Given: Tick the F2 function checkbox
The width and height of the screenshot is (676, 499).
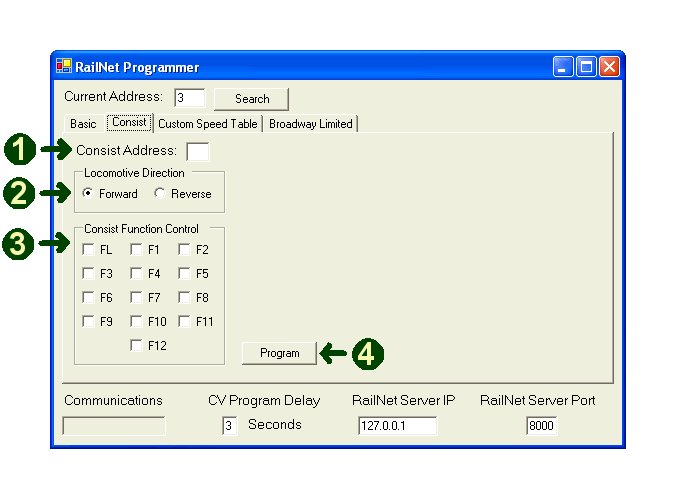Looking at the screenshot, I should click(x=184, y=249).
